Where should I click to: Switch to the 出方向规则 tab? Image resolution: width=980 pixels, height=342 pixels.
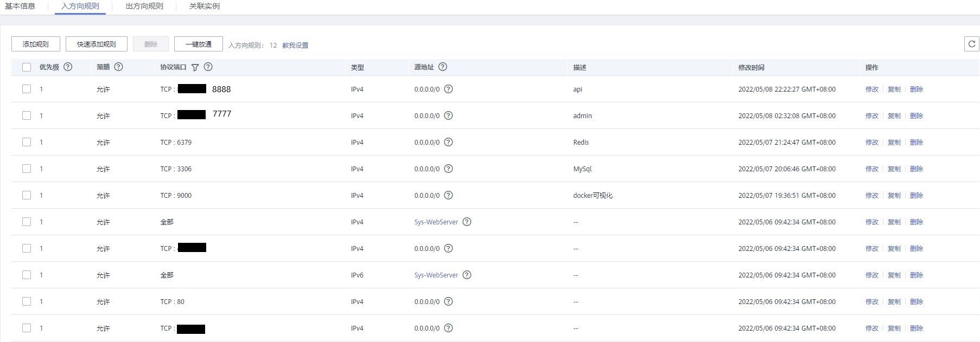144,6
